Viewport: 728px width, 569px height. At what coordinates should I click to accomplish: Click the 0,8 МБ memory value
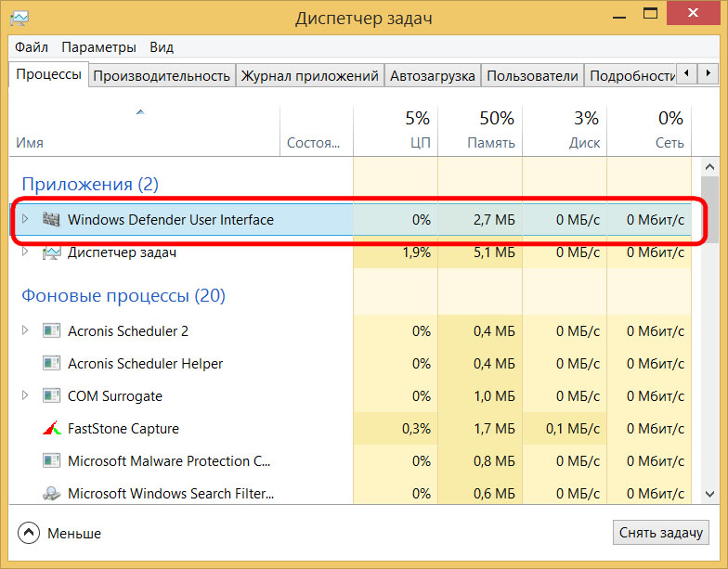[494, 460]
